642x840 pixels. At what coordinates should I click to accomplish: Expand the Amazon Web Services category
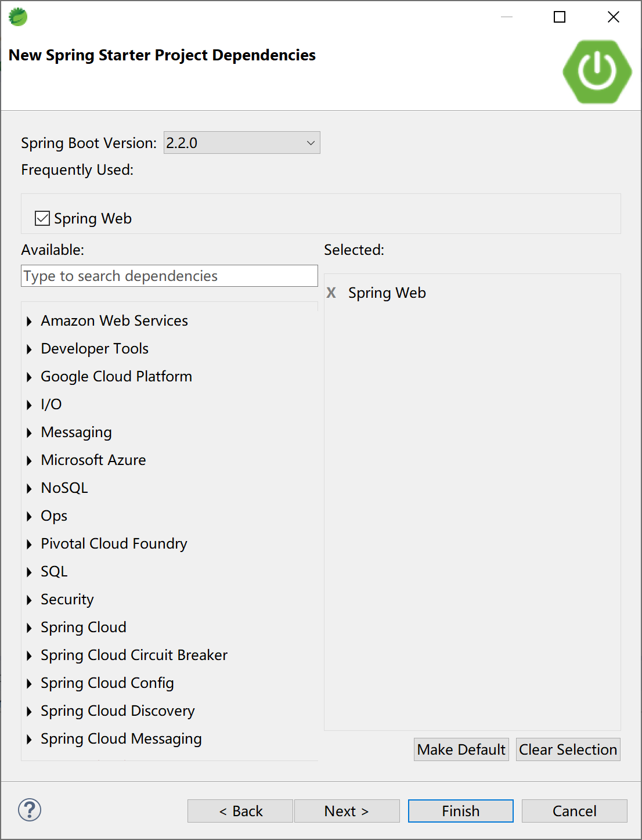(x=29, y=321)
